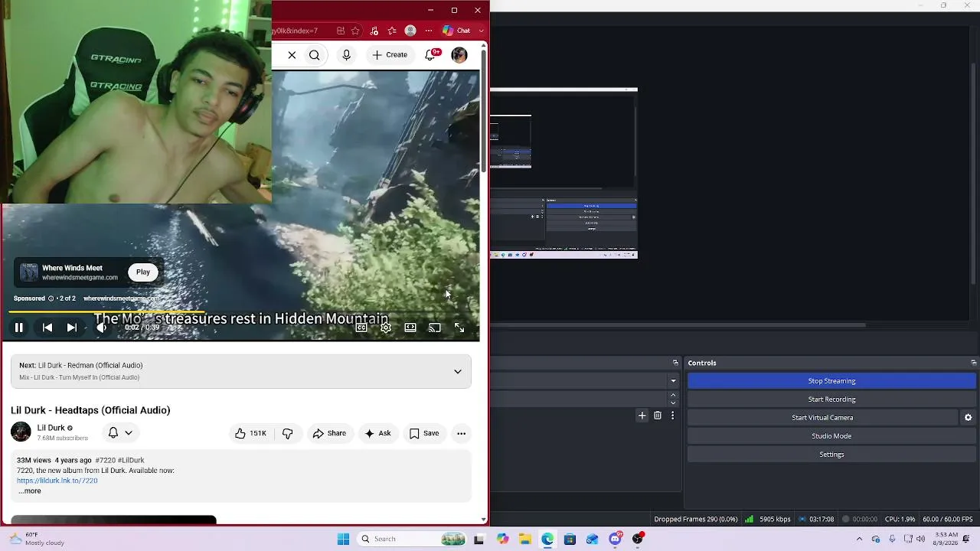Open OBS dock three-dot menu

[672, 416]
